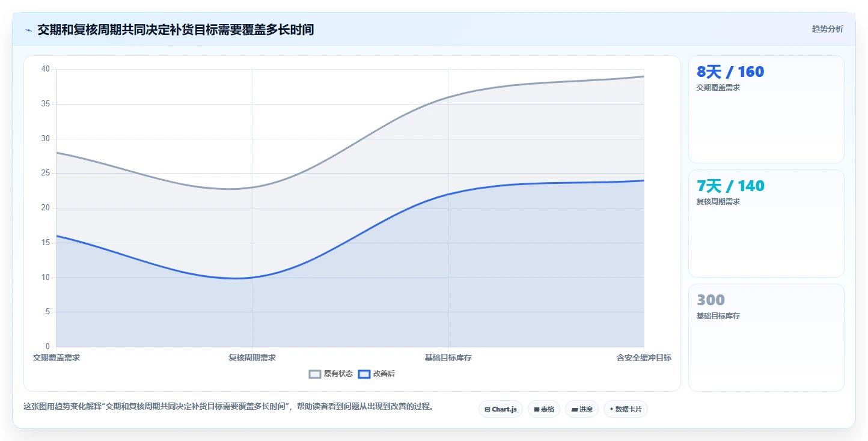Click the Chart.js tag chip
The width and height of the screenshot is (868, 441).
pyautogui.click(x=501, y=409)
